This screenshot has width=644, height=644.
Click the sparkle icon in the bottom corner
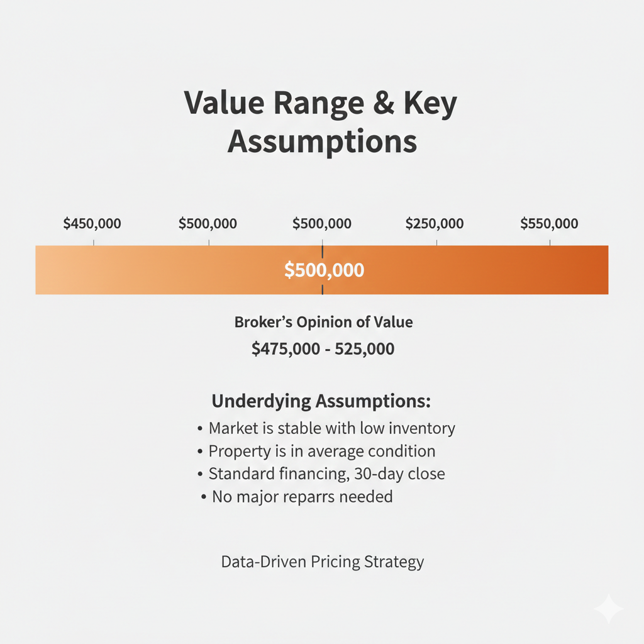coord(608,608)
